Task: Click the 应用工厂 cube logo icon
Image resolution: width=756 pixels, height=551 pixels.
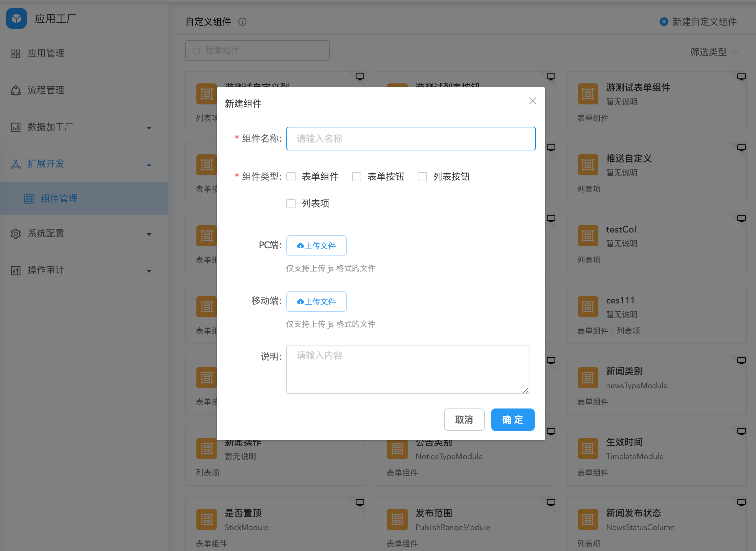Action: [16, 18]
